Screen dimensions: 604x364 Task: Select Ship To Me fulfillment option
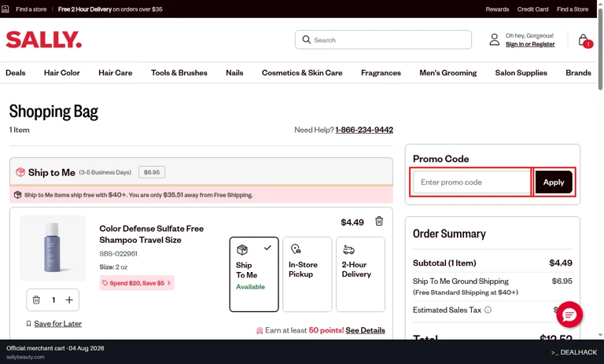pyautogui.click(x=254, y=274)
